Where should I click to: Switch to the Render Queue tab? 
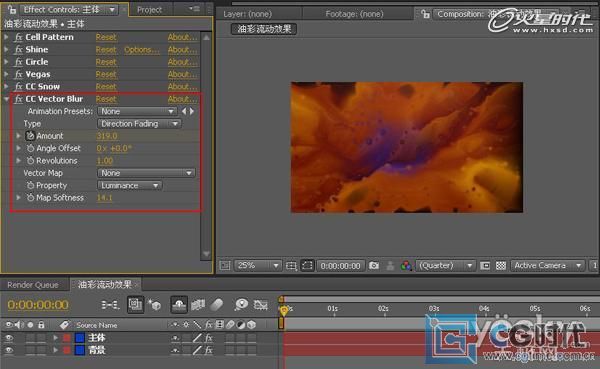point(33,285)
